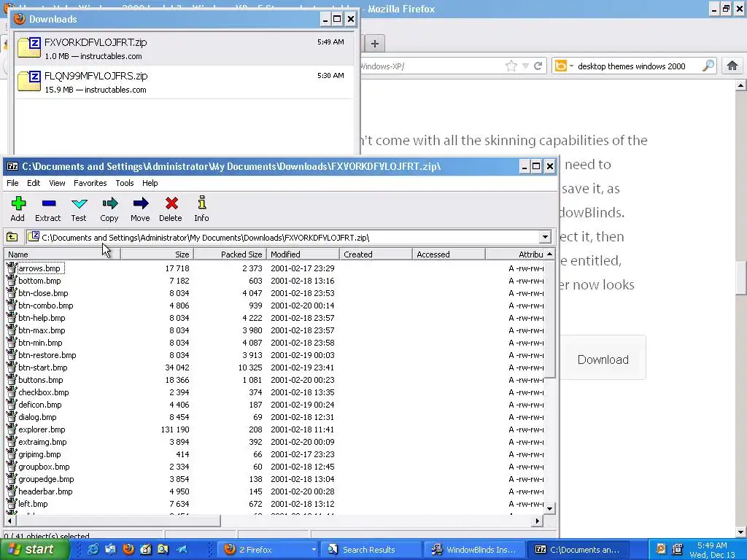Click the icon of btn-start.bmp
This screenshot has width=747, height=560.
[x=12, y=367]
